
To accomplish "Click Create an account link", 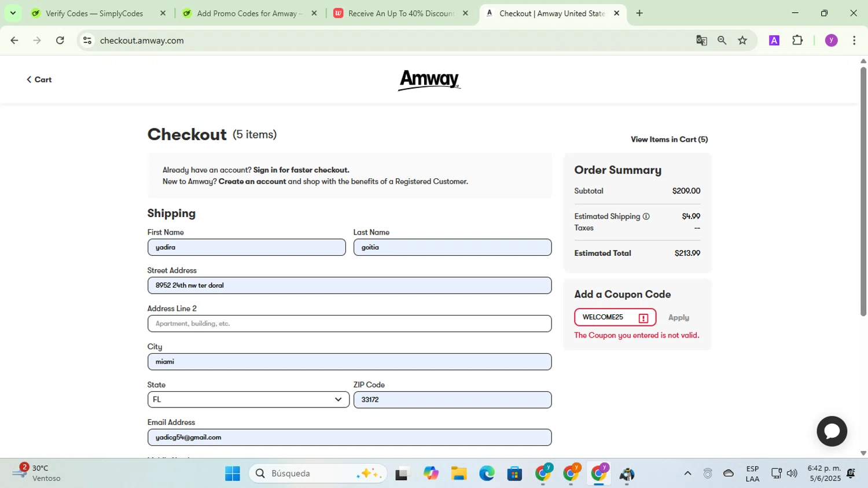I will (x=252, y=182).
